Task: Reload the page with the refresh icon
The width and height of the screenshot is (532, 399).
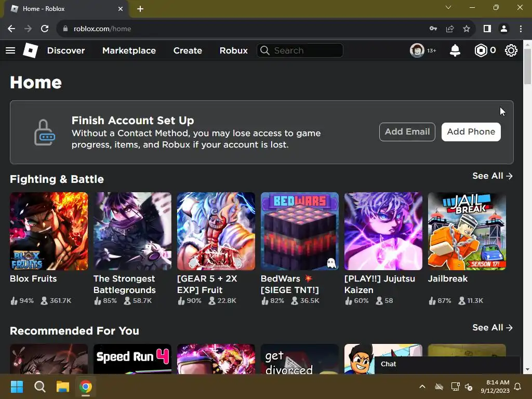Action: (x=45, y=29)
